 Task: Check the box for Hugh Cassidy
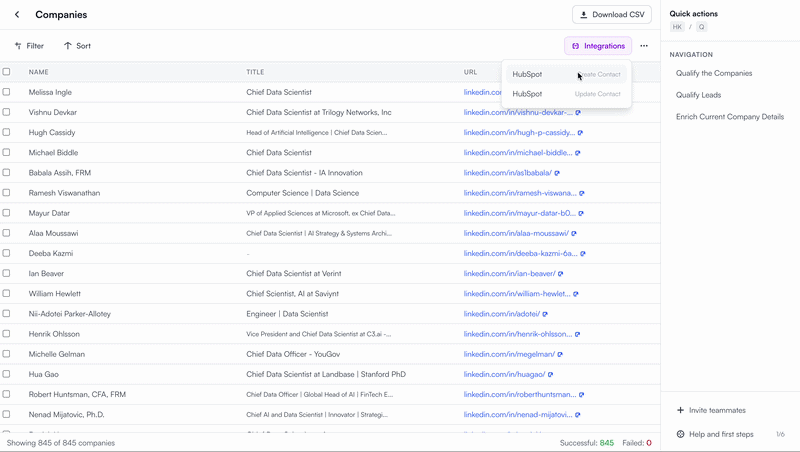pos(6,132)
